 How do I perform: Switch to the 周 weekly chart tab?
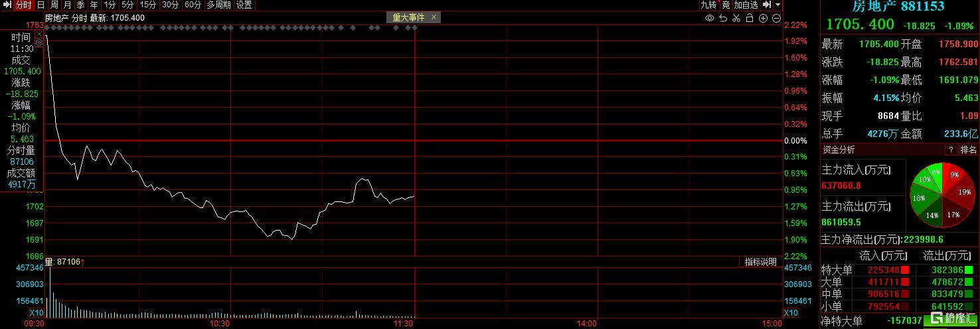click(x=54, y=5)
